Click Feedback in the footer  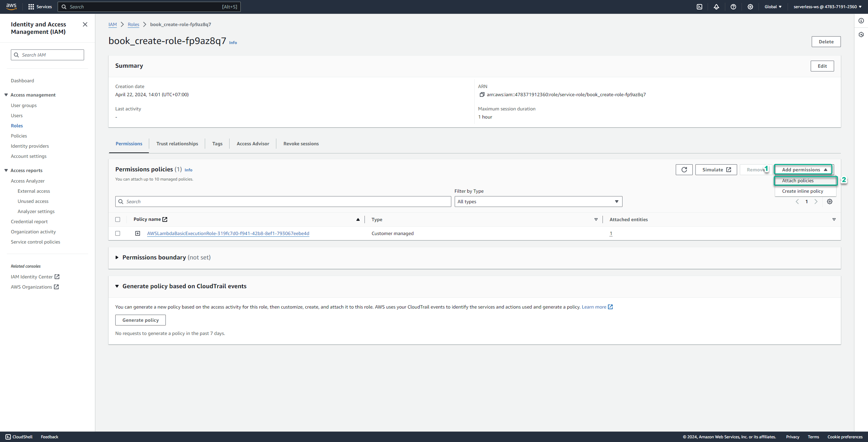coord(50,437)
